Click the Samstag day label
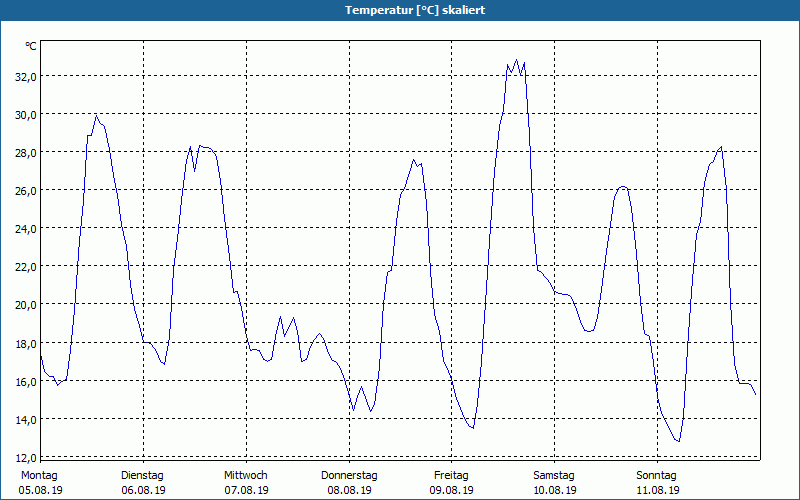Screen dimensions: 800x500 [554, 476]
